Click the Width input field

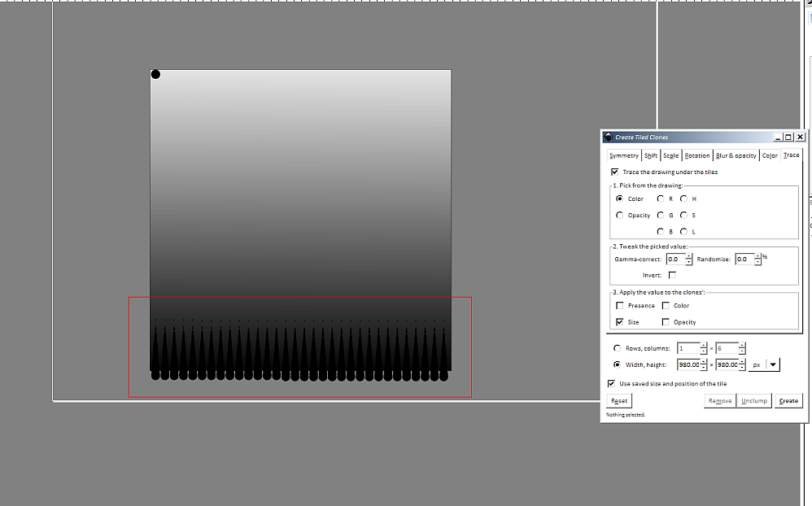click(688, 365)
